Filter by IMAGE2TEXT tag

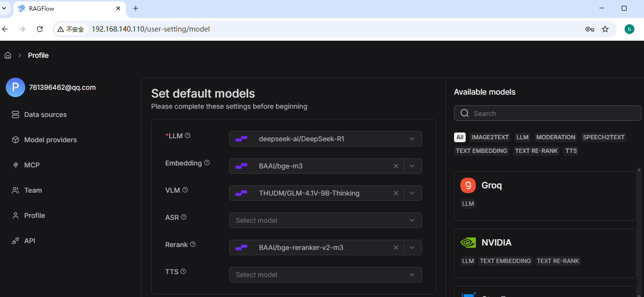490,137
